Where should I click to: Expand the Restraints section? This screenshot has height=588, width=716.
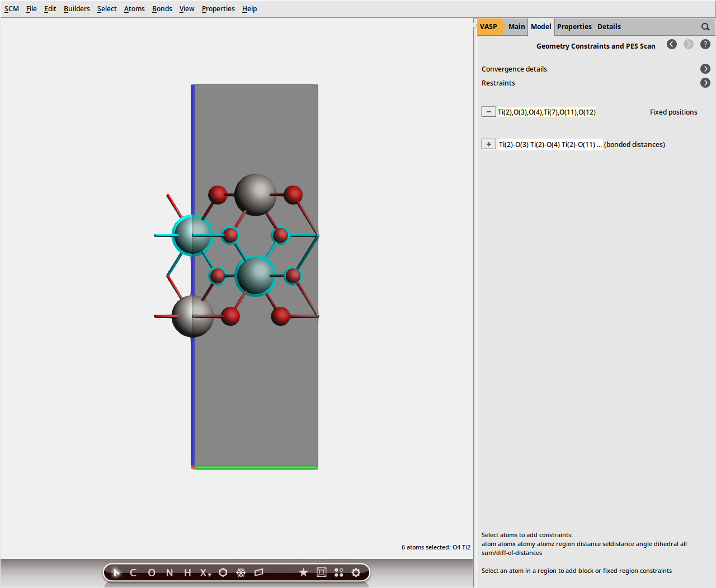705,82
